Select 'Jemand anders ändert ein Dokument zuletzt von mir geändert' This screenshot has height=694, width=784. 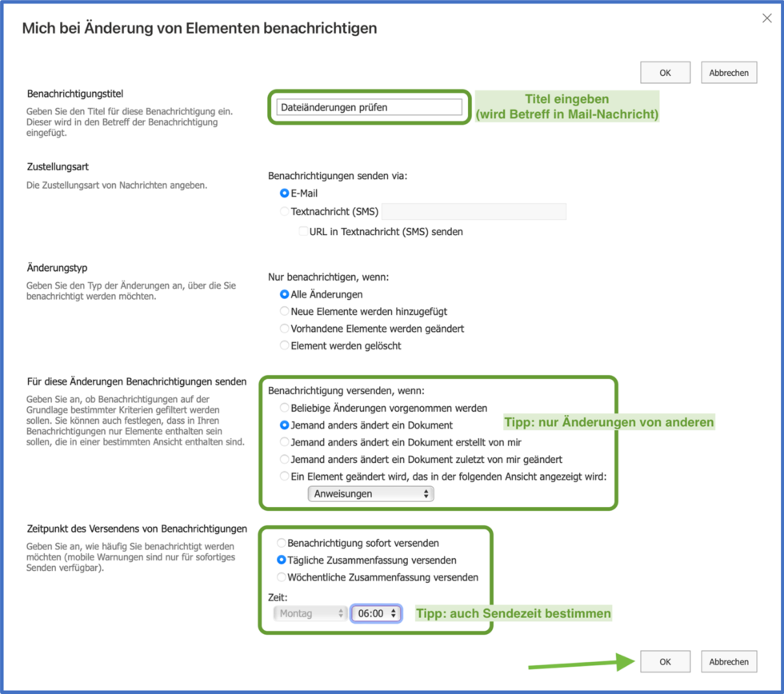[284, 458]
